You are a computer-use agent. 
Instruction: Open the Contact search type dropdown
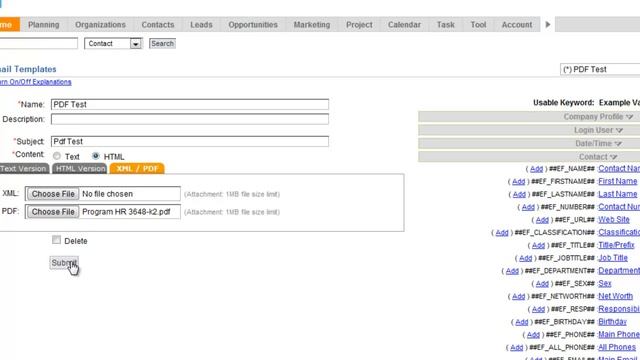[x=113, y=43]
